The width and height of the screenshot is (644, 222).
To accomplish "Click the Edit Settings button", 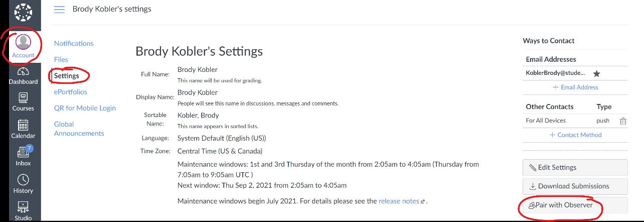I will click(575, 168).
